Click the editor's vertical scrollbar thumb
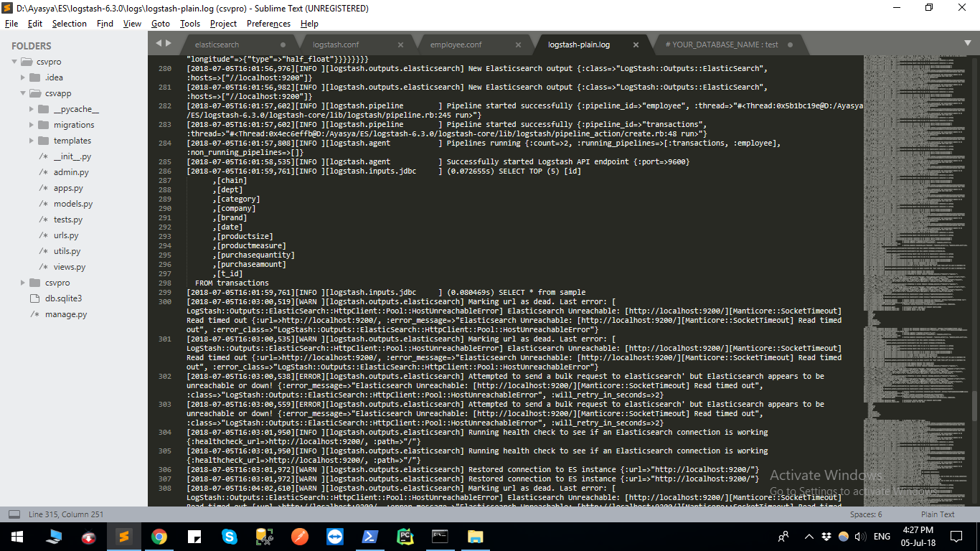Viewport: 980px width, 551px height. click(974, 406)
